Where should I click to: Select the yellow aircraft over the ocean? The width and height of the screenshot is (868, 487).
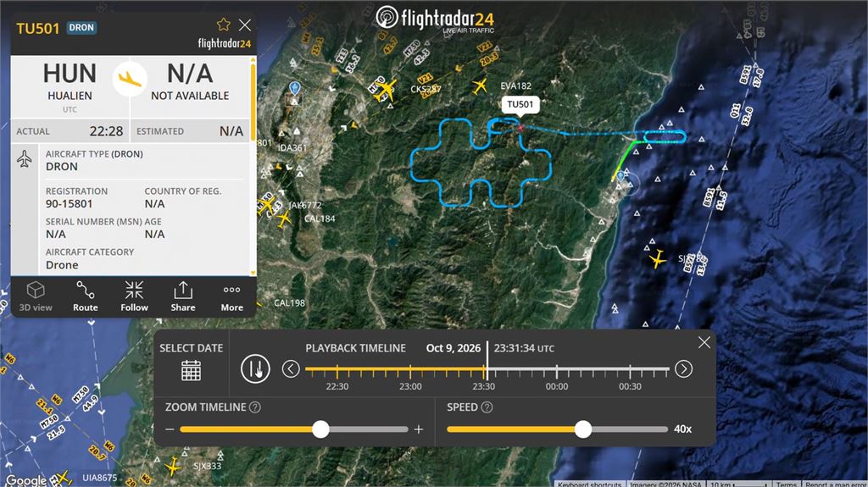point(657,259)
